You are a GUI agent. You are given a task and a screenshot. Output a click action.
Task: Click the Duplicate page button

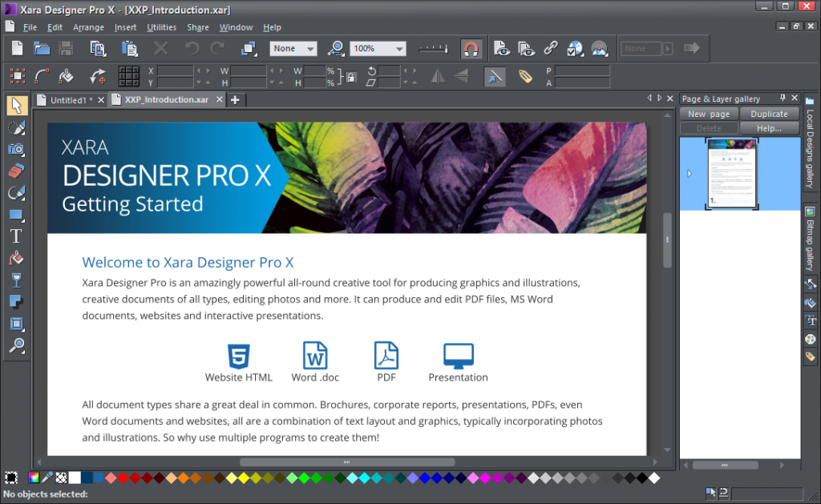[769, 114]
